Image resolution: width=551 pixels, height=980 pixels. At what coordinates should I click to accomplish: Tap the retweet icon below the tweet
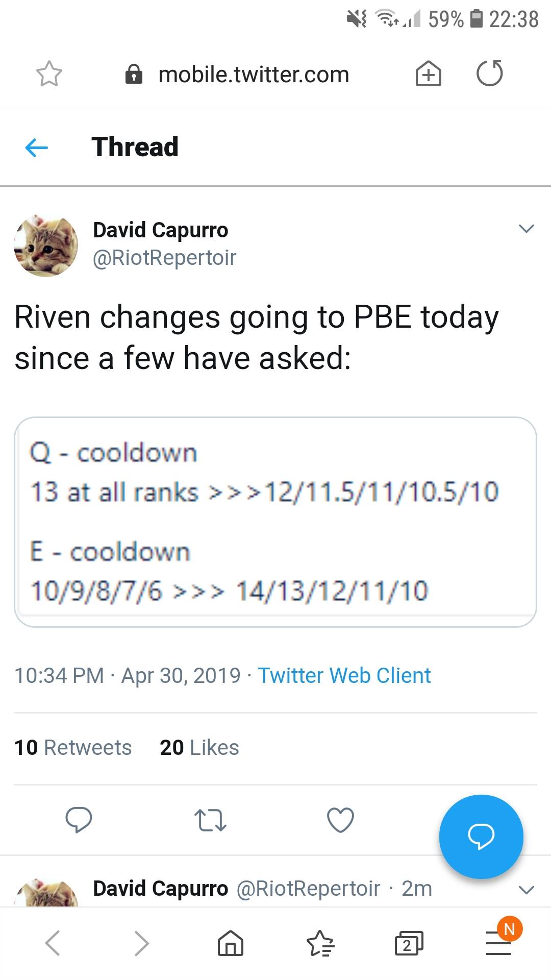click(x=211, y=820)
